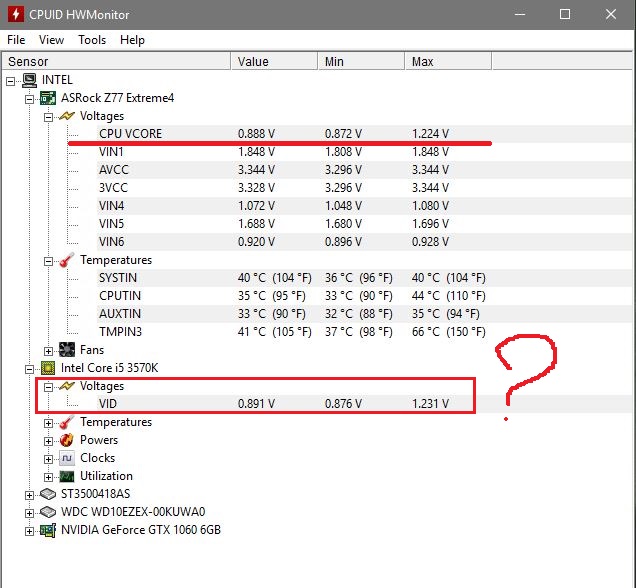Select the AUXTIN temperature row
The width and height of the screenshot is (636, 588).
(x=365, y=314)
